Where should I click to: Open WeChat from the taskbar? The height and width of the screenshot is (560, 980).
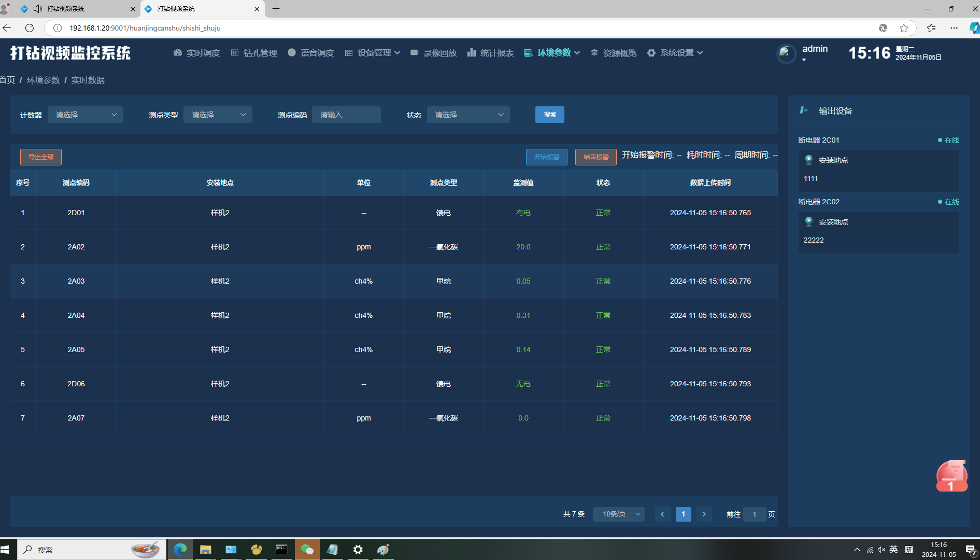point(307,550)
